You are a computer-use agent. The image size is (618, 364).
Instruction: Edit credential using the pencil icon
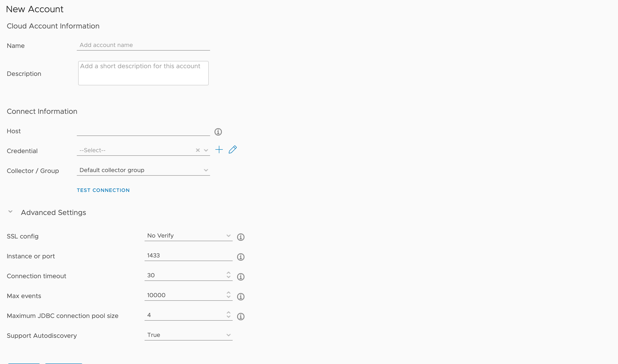click(233, 150)
